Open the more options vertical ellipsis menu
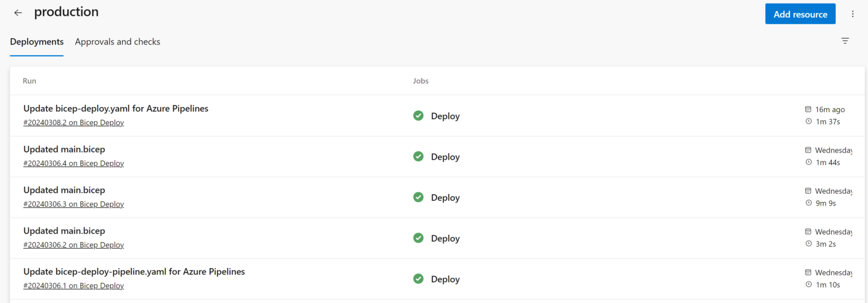Viewport: 868px width, 303px height. (853, 14)
